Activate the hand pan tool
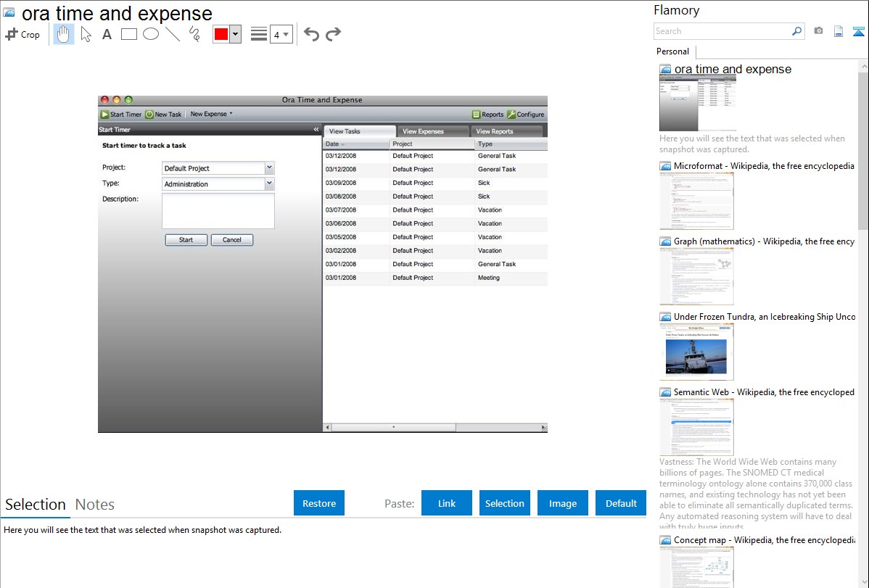869x588 pixels. tap(63, 34)
